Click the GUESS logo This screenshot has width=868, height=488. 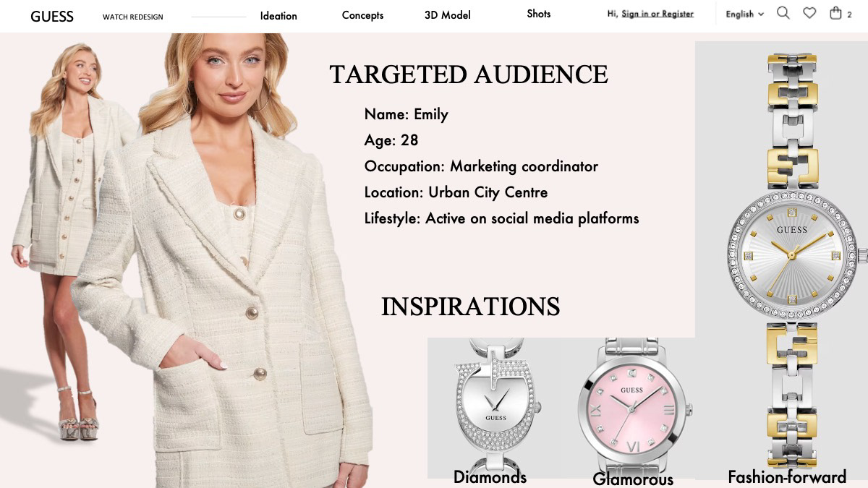[x=52, y=17]
